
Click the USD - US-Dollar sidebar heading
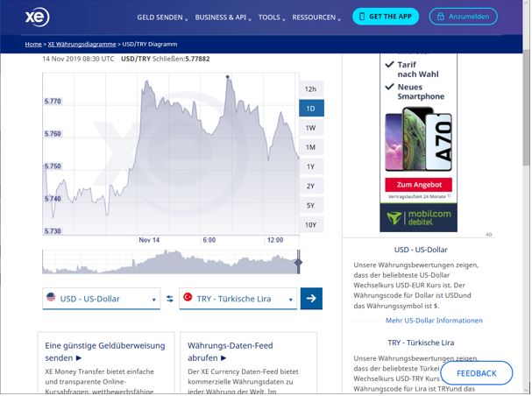(x=421, y=250)
